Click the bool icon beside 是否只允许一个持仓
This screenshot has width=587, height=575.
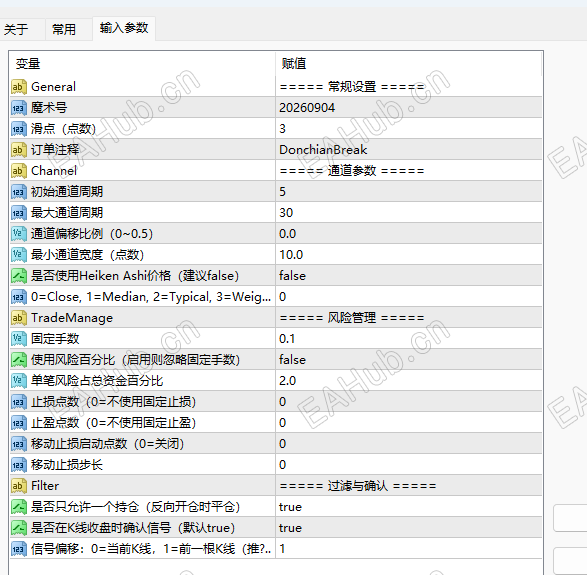click(19, 507)
